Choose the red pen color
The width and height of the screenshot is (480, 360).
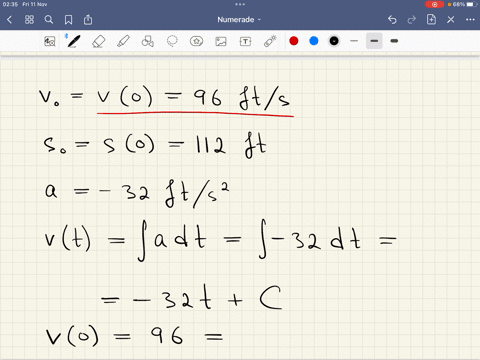[294, 41]
